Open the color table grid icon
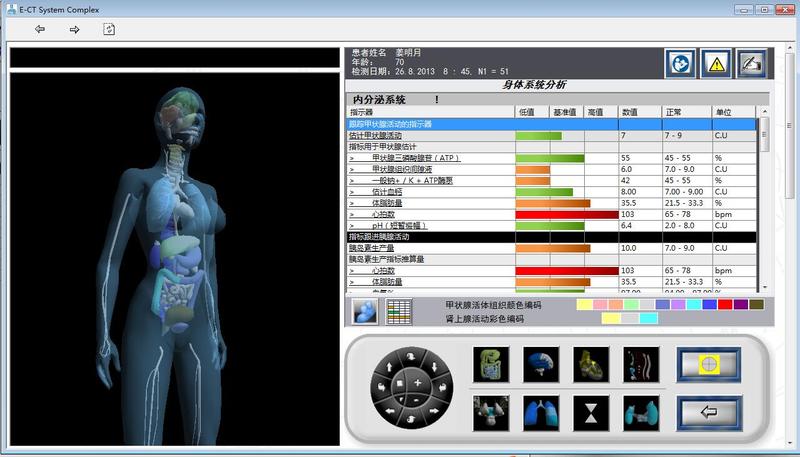 [x=399, y=311]
